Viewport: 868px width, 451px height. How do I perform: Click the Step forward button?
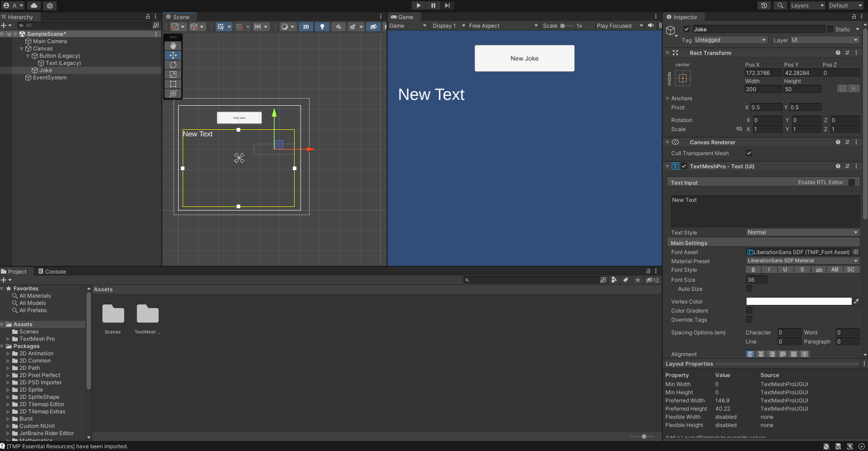point(447,5)
